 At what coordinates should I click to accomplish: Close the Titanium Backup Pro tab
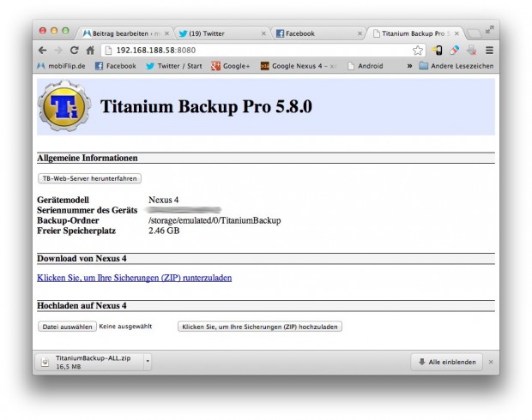[x=456, y=33]
